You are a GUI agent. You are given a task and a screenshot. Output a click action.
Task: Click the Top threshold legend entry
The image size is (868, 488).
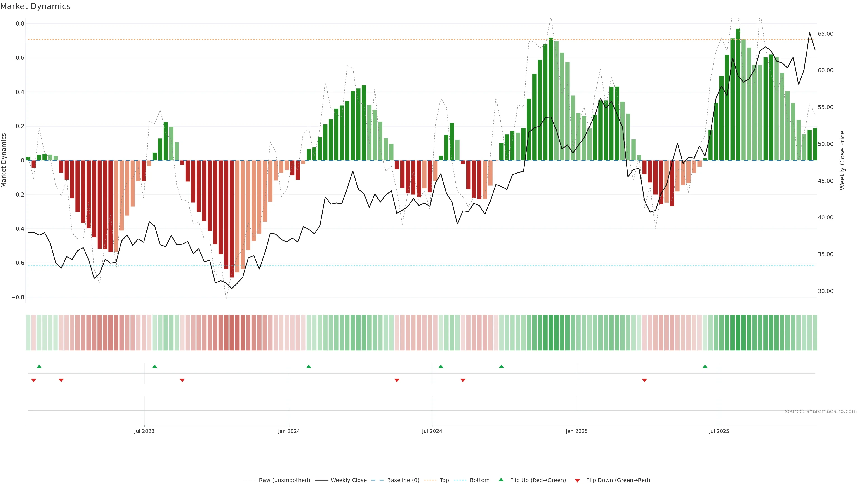444,480
